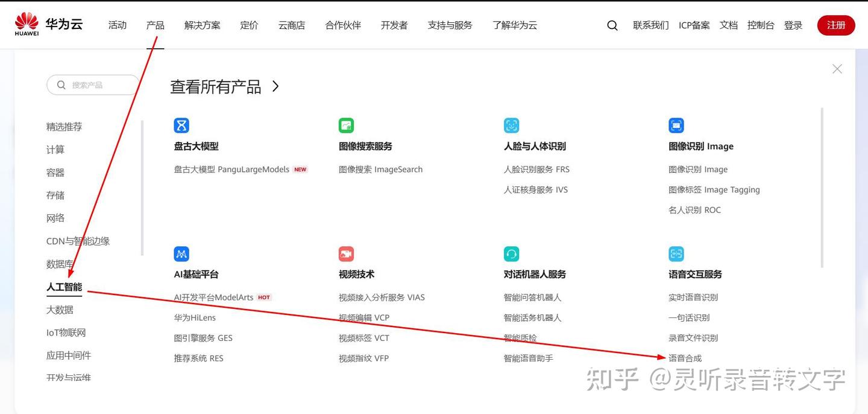Viewport: 868px width, 414px height.
Task: Select 容器 category in sidebar
Action: [x=55, y=173]
